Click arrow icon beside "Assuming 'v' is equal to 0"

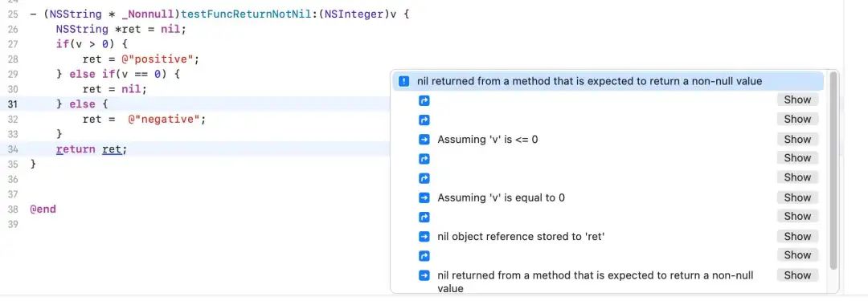424,197
